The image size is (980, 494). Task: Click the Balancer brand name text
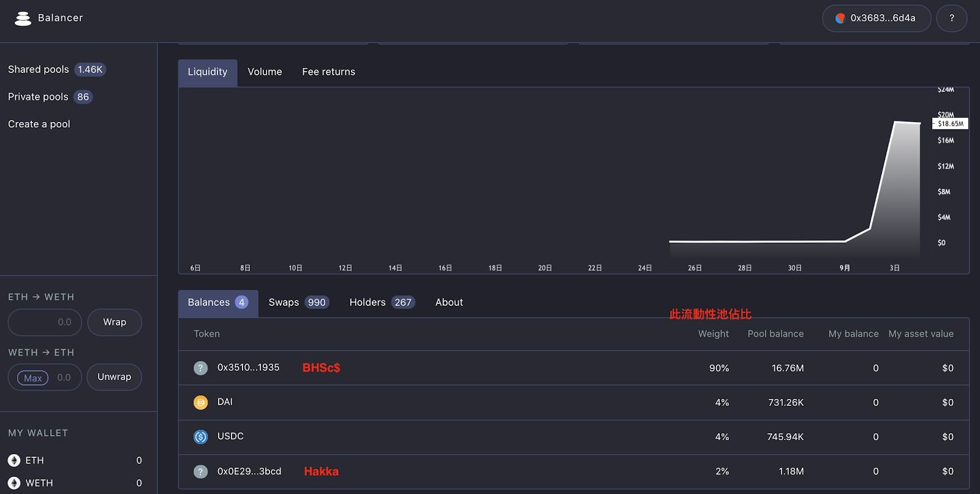point(61,18)
